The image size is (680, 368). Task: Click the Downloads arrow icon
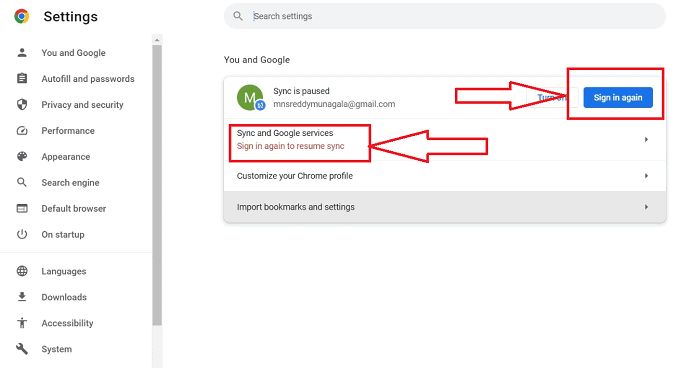tap(22, 297)
